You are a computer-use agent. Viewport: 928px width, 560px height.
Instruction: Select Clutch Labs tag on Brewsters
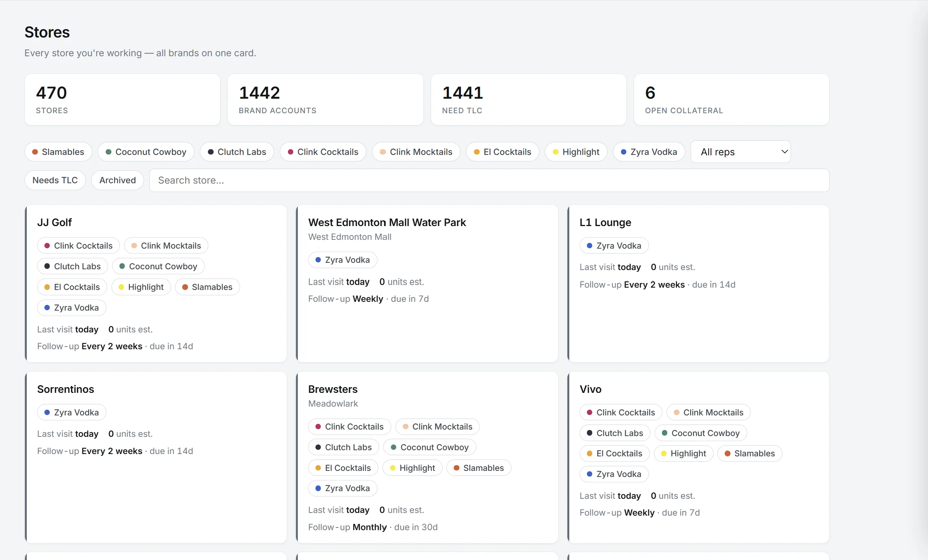coord(344,447)
